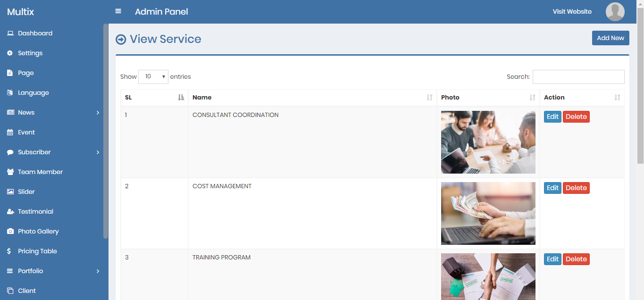Open the user avatar profile icon
The image size is (644, 300).
pos(615,12)
